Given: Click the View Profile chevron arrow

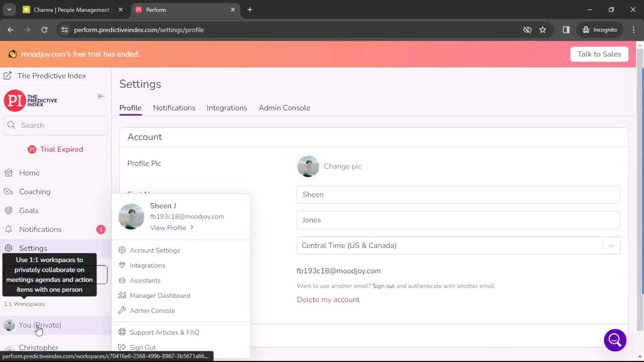Looking at the screenshot, I should click(x=192, y=227).
